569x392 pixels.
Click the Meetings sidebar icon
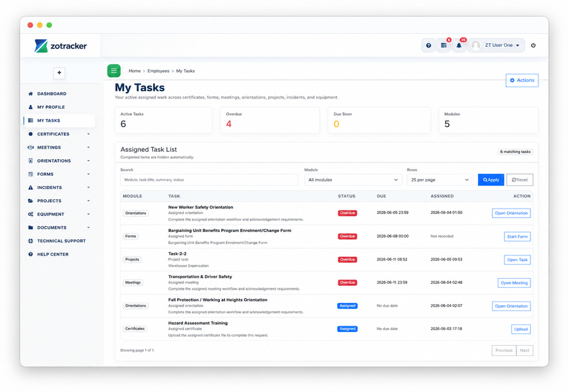coord(30,147)
